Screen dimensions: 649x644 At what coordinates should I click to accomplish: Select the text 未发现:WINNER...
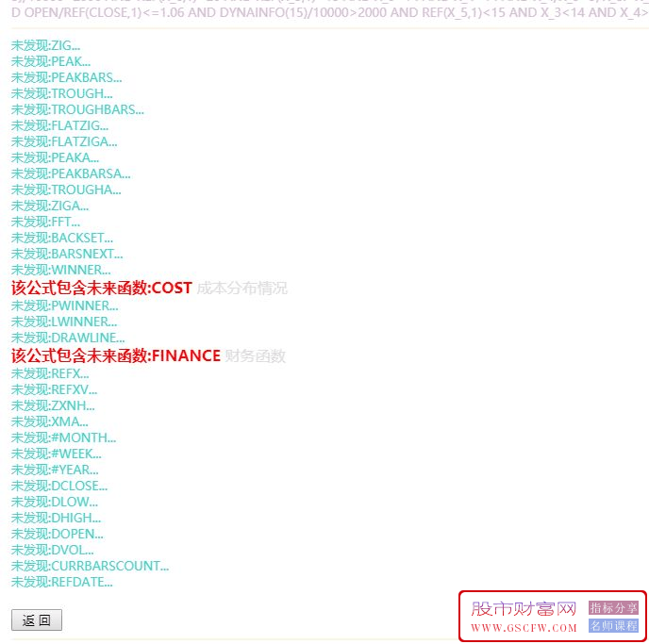[60, 270]
